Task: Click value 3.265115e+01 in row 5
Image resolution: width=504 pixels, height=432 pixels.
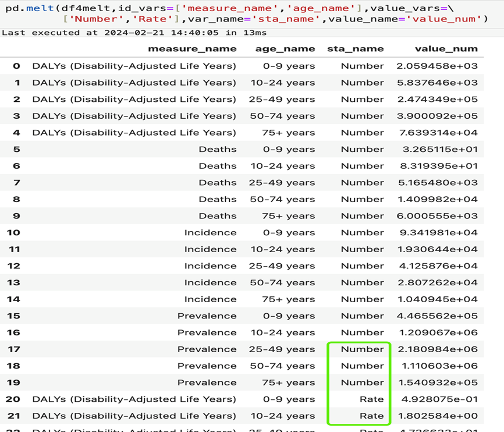Action: pyautogui.click(x=440, y=150)
